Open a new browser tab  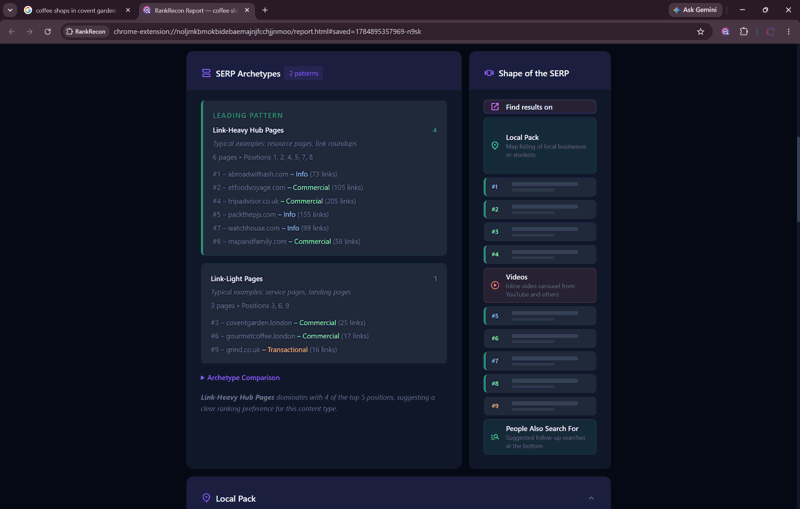pos(265,10)
